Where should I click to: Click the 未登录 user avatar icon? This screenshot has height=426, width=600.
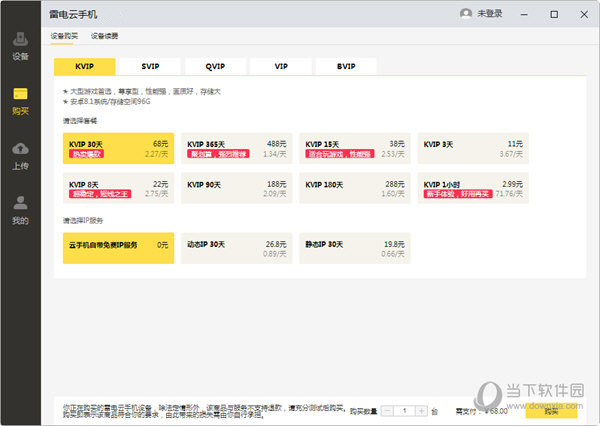point(466,14)
